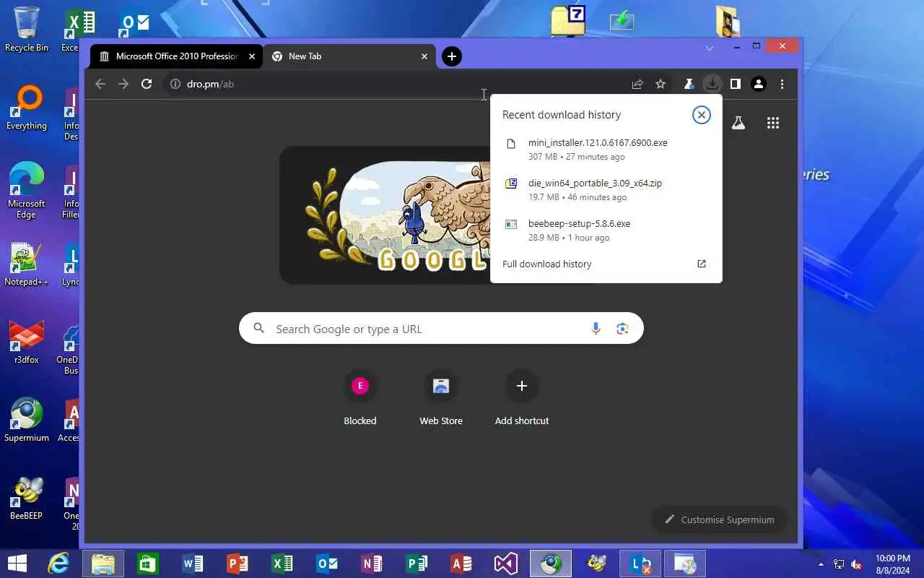Close the New Tab tab

pos(424,56)
